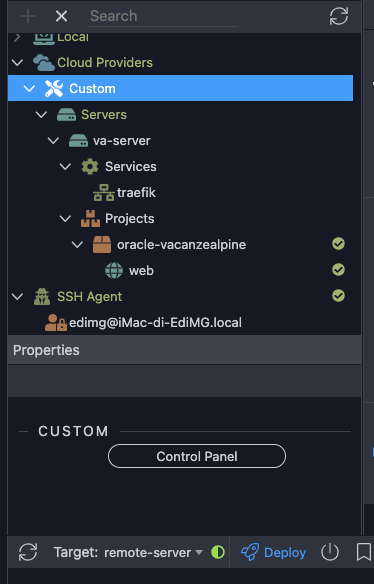Click the power icon in the bottom bar
Image resolution: width=374 pixels, height=584 pixels.
(x=330, y=552)
